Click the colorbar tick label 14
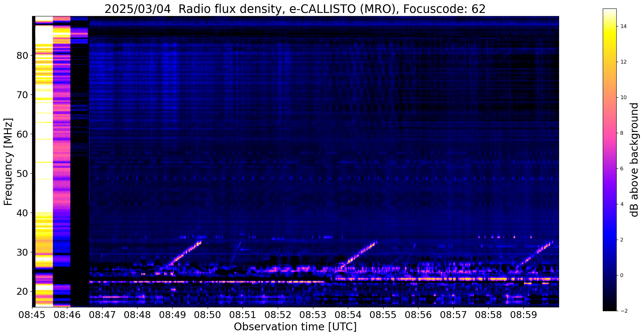Image resolution: width=644 pixels, height=336 pixels. [623, 26]
